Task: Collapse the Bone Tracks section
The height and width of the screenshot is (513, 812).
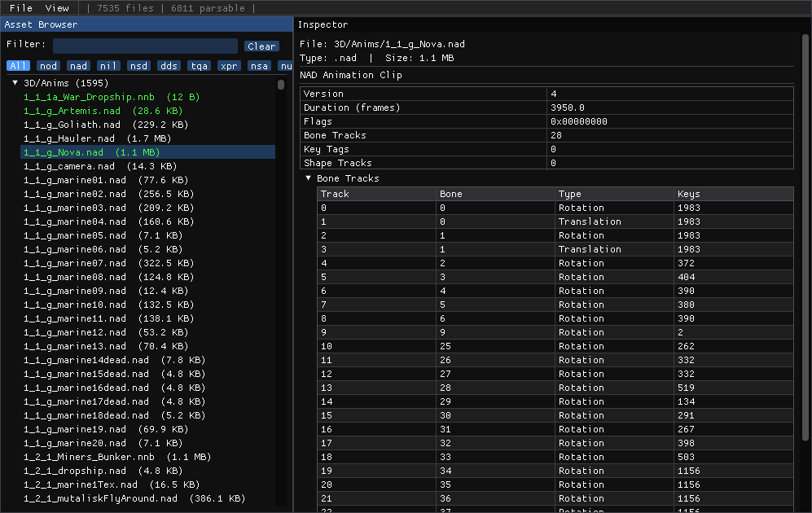Action: (x=308, y=178)
